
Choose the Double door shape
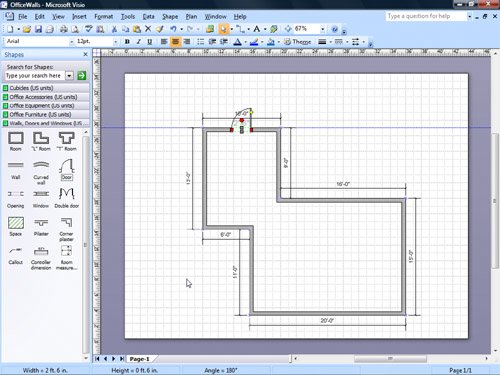[67, 198]
